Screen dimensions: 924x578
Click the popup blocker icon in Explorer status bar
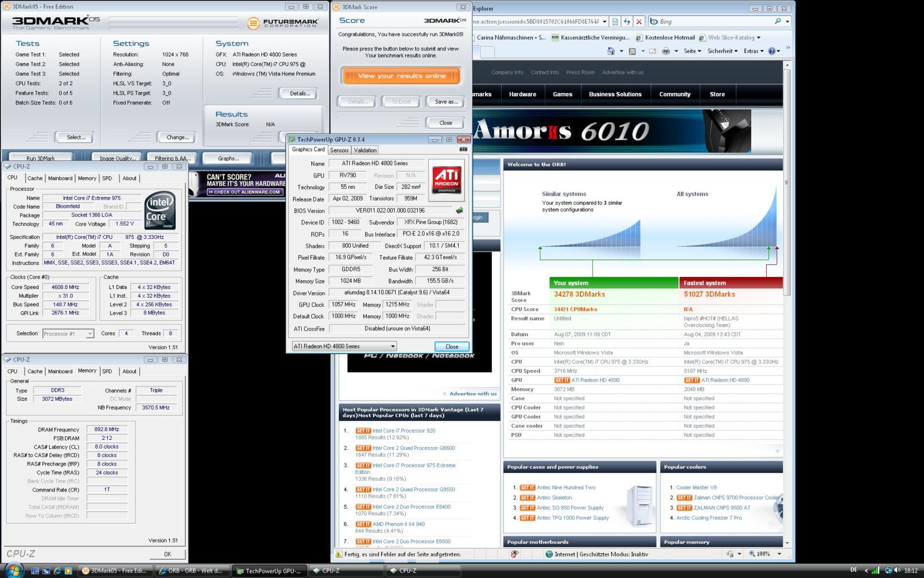coord(514,554)
